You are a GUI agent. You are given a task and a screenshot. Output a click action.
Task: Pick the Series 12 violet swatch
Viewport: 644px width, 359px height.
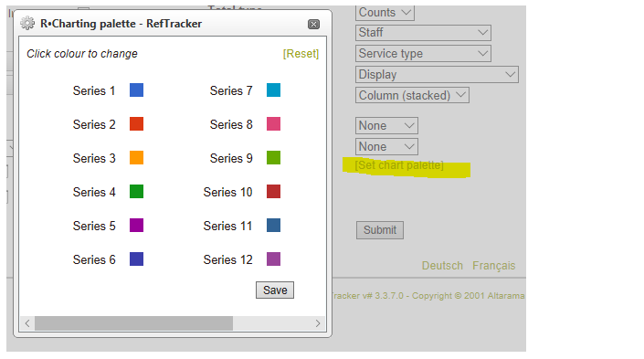273,259
